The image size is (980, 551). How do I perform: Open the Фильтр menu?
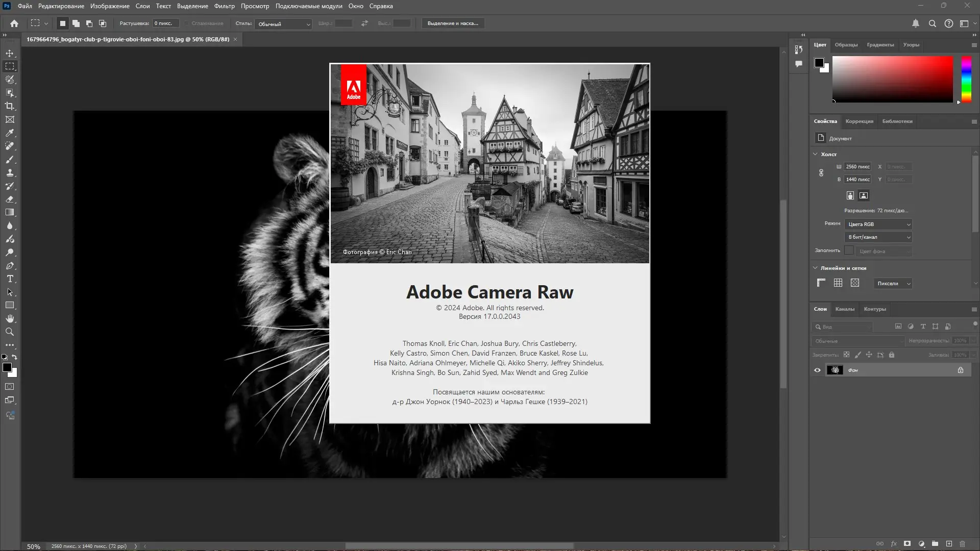point(224,6)
